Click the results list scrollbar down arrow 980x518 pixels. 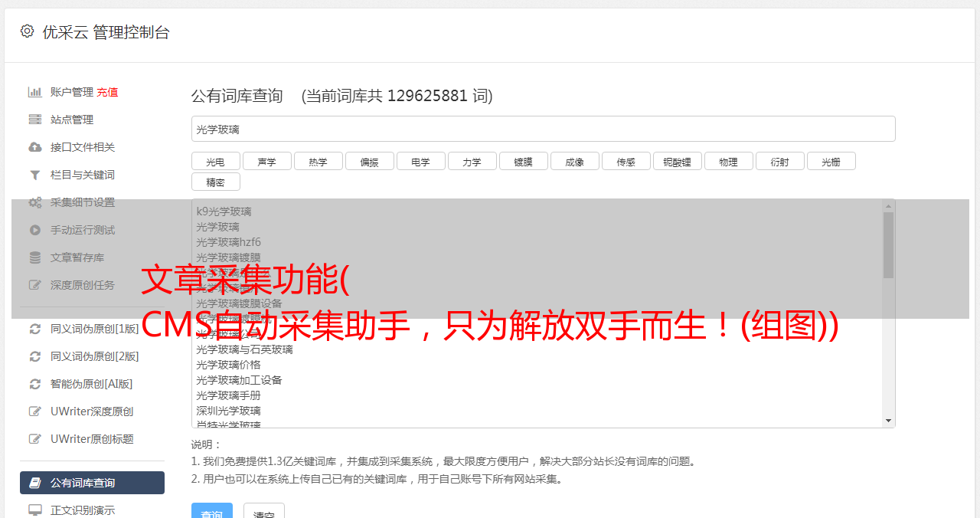(888, 421)
